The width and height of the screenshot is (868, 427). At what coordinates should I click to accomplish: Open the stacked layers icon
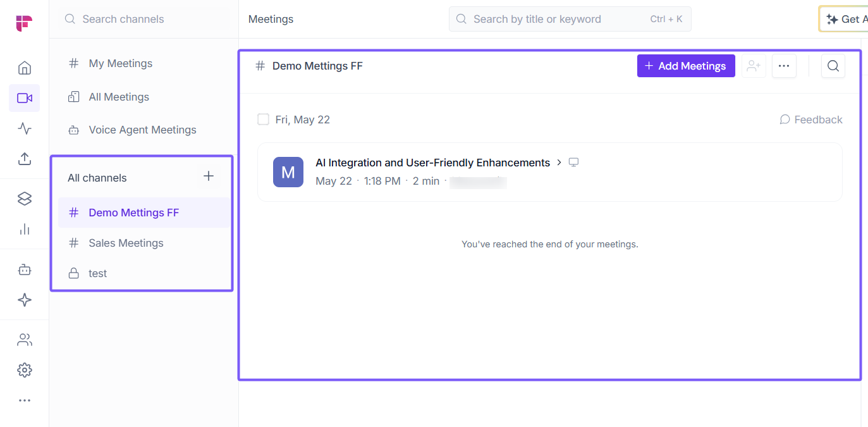tap(25, 199)
